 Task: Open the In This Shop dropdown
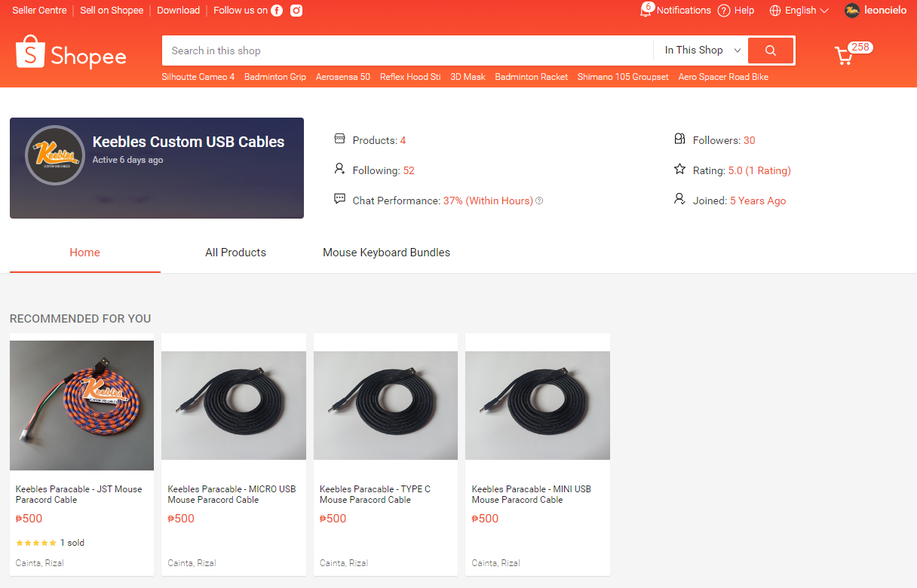tap(702, 51)
